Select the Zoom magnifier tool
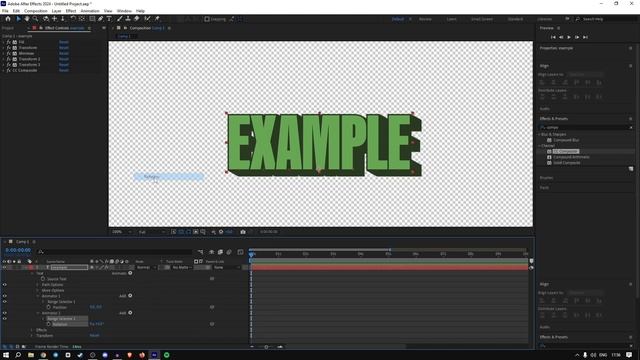 (x=36, y=19)
